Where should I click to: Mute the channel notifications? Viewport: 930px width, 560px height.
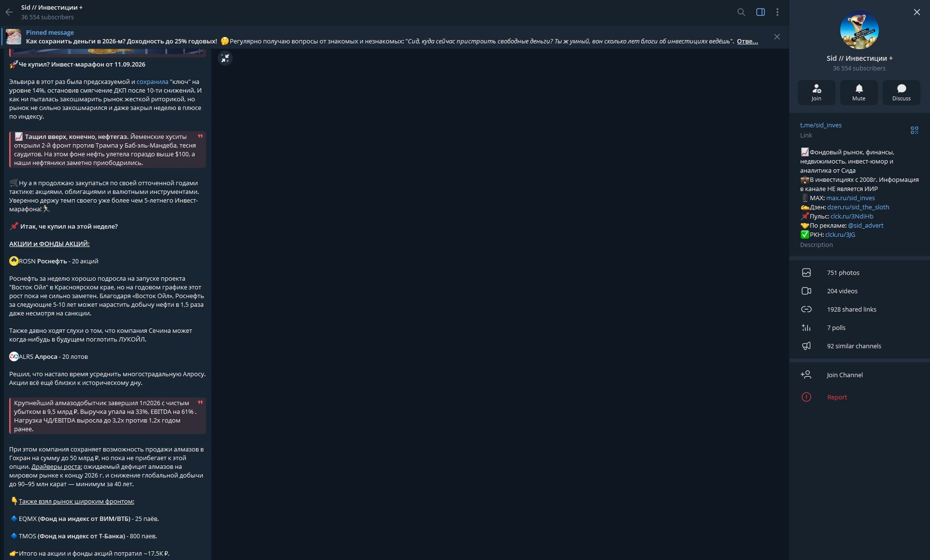pos(859,92)
